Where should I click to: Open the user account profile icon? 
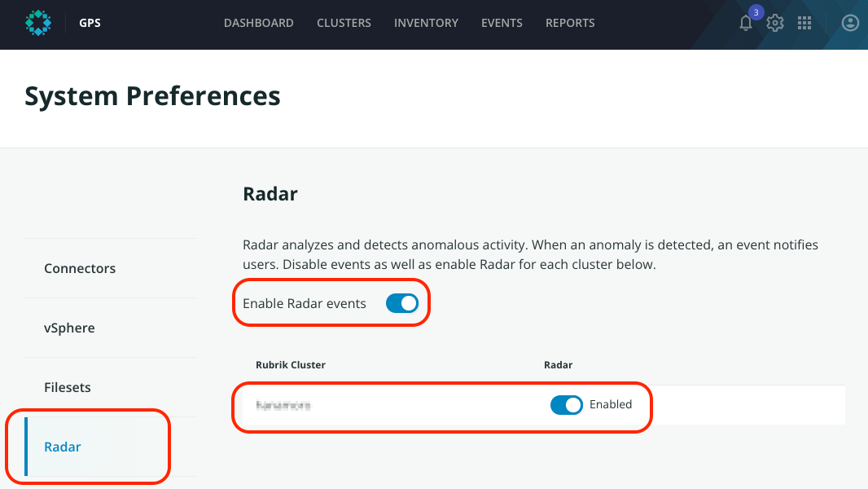click(850, 24)
